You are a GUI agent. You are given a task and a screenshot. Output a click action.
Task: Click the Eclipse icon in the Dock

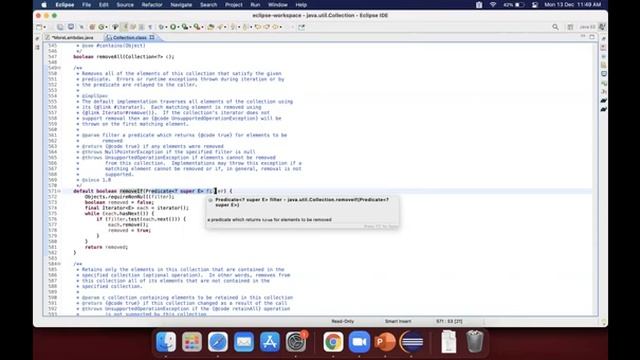coord(411,341)
